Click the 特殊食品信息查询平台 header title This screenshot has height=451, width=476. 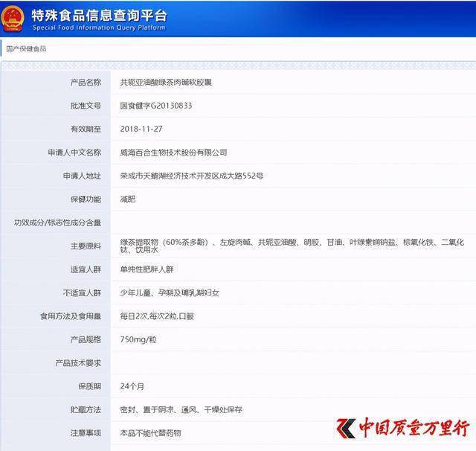(99, 15)
